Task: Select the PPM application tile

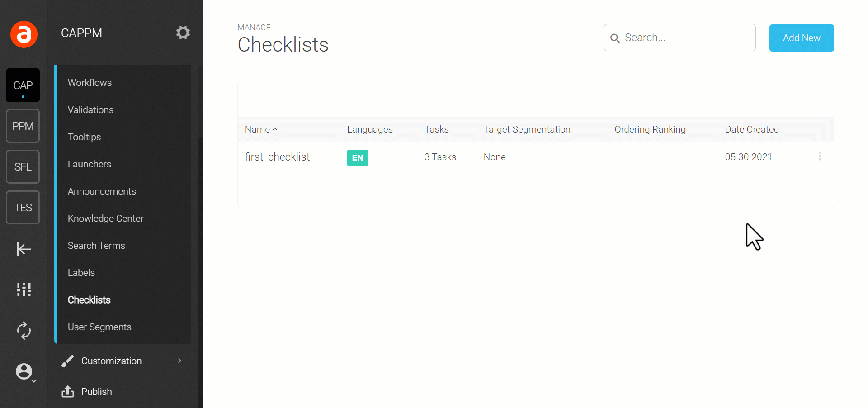Action: (23, 126)
